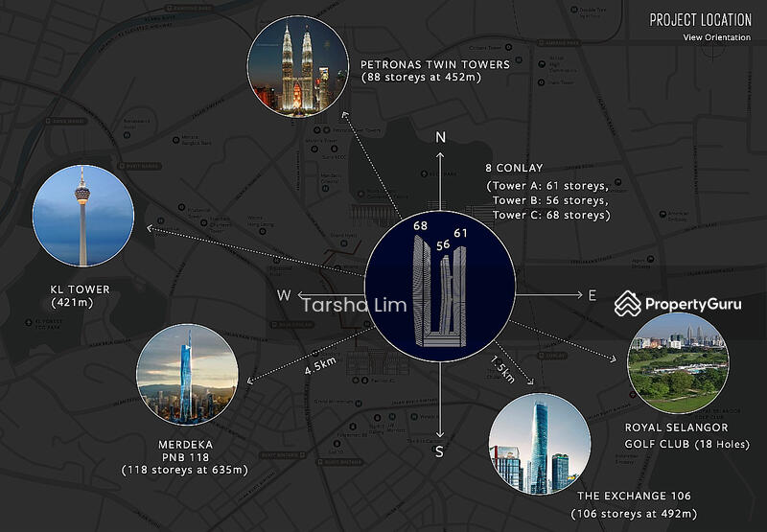Select the KL Tower circular image
The image size is (767, 532).
tap(82, 216)
